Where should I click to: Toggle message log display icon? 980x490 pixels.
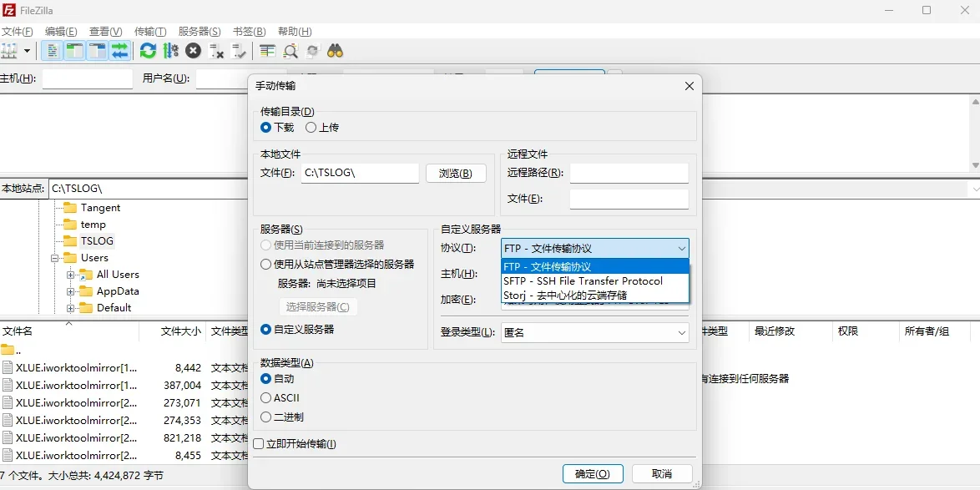53,51
